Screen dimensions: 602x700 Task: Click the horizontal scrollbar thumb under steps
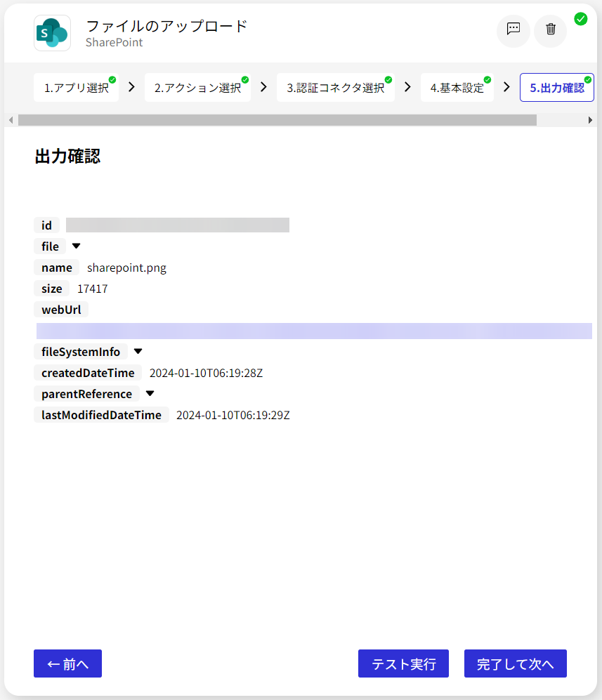pyautogui.click(x=277, y=120)
